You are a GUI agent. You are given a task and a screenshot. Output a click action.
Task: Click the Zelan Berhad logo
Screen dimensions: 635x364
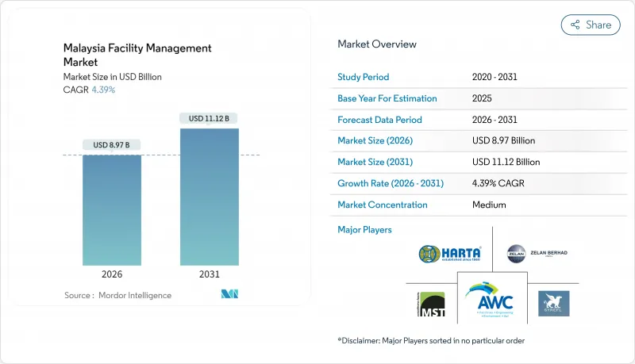[537, 253]
